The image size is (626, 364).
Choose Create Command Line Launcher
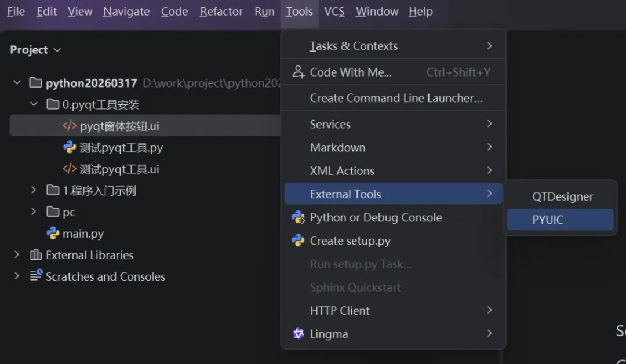tap(396, 98)
